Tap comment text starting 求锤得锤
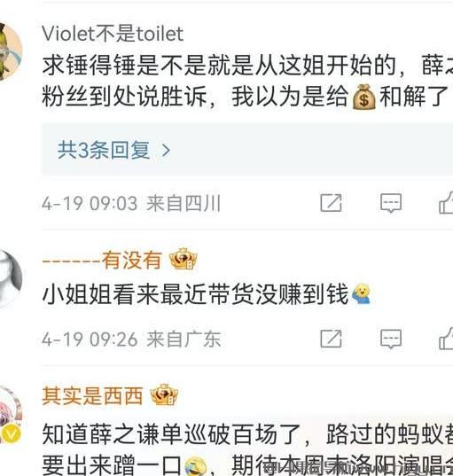The image size is (453, 476). 247,81
